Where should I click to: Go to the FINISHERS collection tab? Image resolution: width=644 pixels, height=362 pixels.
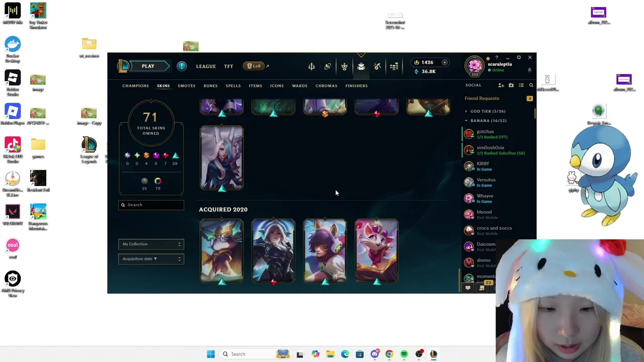click(x=356, y=85)
